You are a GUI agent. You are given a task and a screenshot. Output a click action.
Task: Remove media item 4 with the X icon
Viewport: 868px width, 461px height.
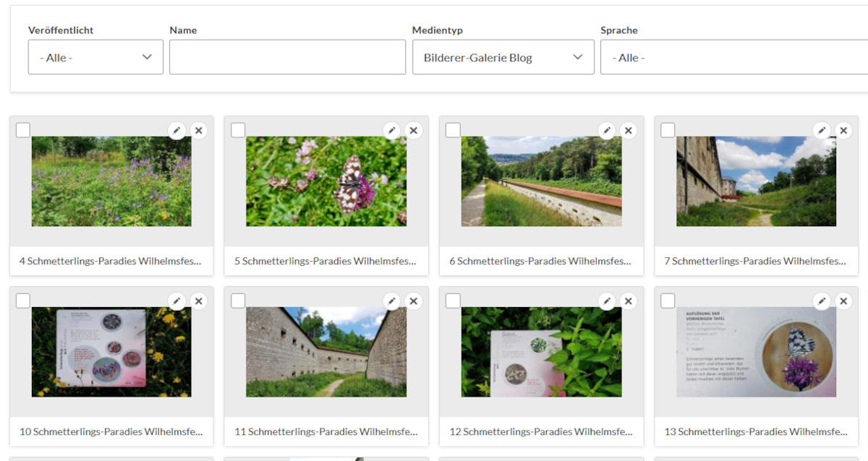[x=198, y=130]
